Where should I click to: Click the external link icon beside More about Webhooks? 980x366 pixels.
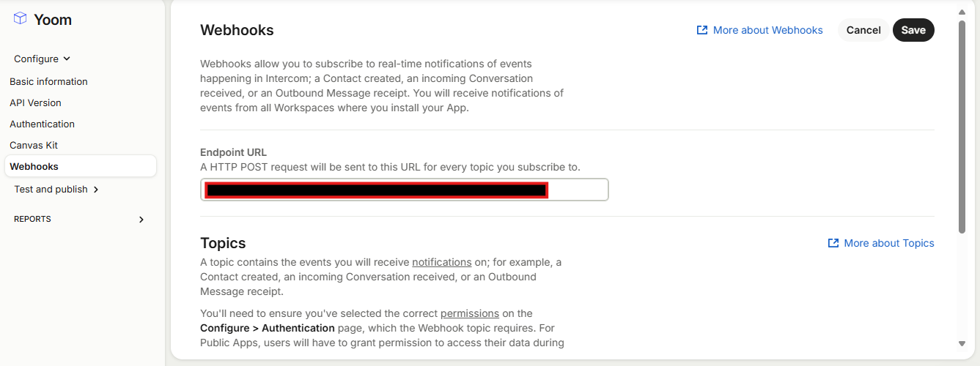point(702,30)
